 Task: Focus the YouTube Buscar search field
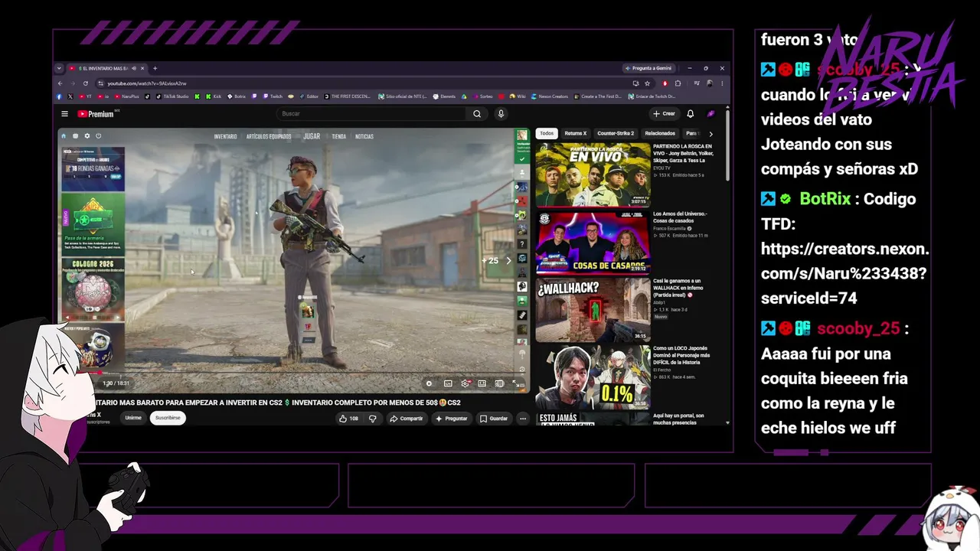371,114
